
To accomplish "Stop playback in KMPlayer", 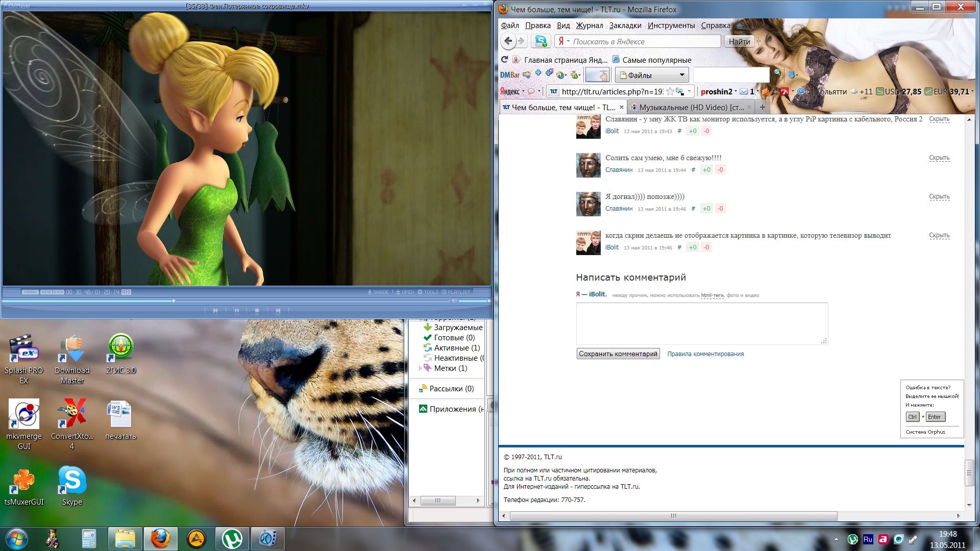I will pyautogui.click(x=257, y=311).
